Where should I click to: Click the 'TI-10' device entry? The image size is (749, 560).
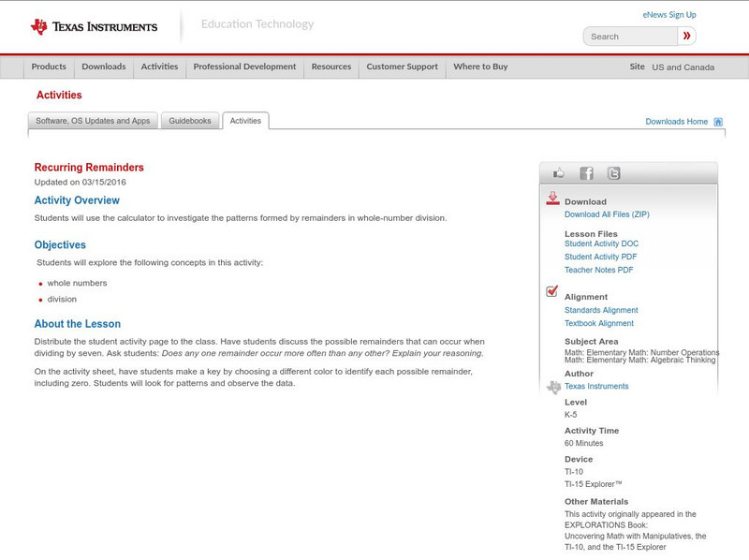click(574, 472)
